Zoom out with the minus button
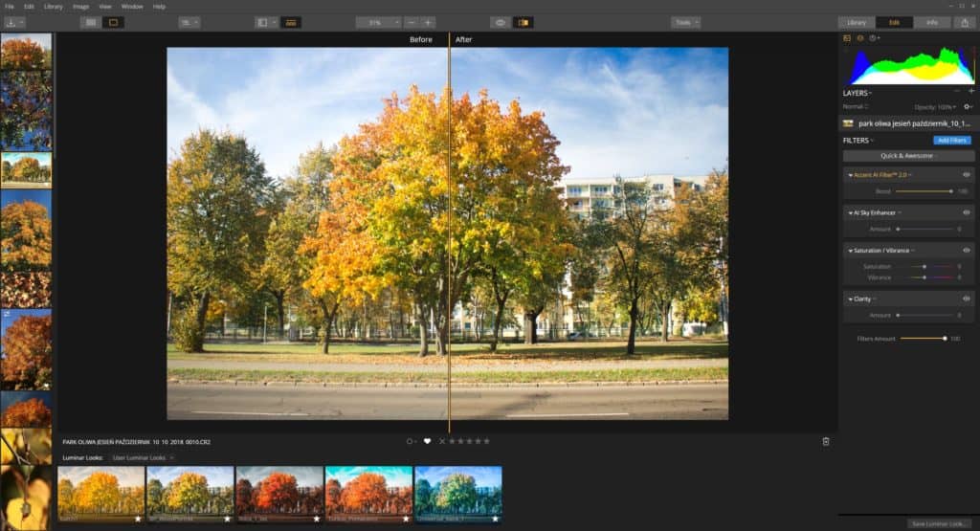Screen dimensions: 980x531 point(411,23)
